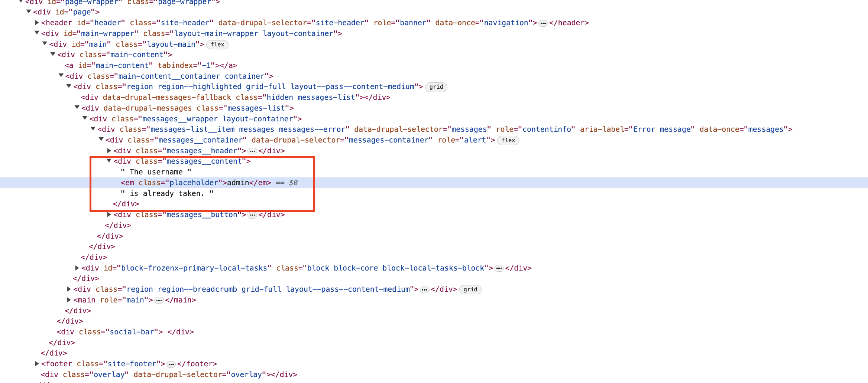Toggle grid badge on region--highlighted div
The width and height of the screenshot is (868, 383).
[x=436, y=87]
